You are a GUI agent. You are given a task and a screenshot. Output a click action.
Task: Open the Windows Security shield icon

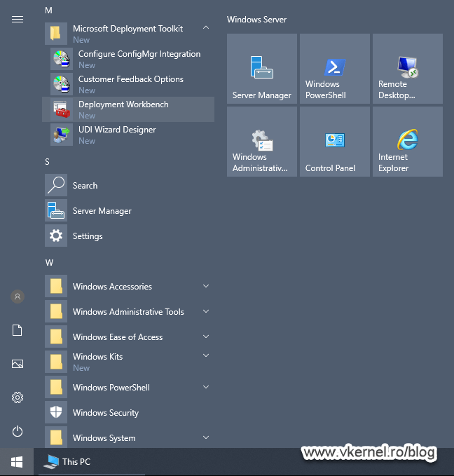[x=56, y=412]
